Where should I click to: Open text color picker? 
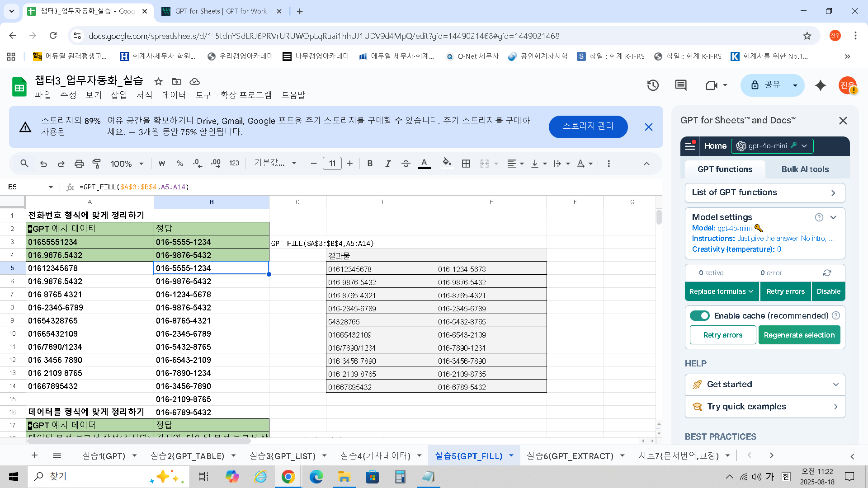pyautogui.click(x=424, y=164)
